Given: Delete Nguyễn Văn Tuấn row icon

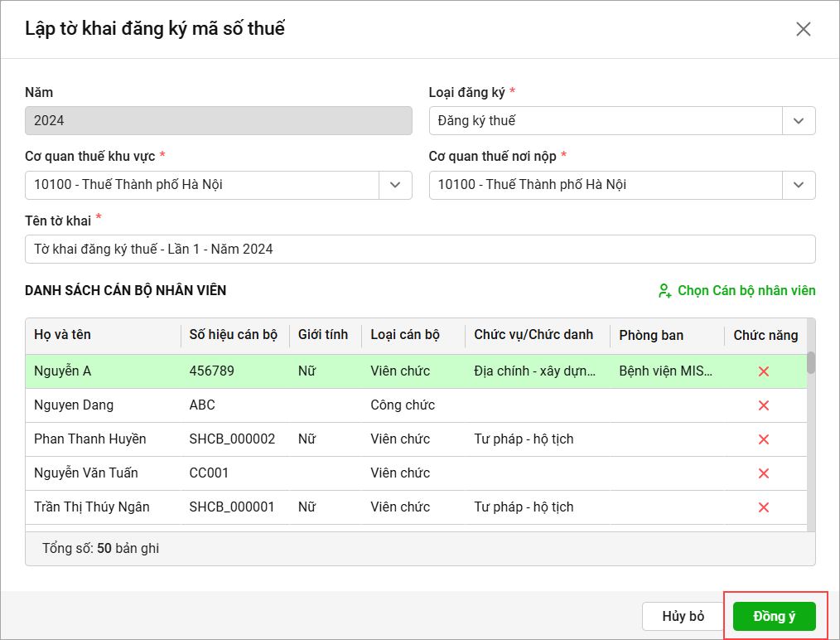Looking at the screenshot, I should point(764,473).
